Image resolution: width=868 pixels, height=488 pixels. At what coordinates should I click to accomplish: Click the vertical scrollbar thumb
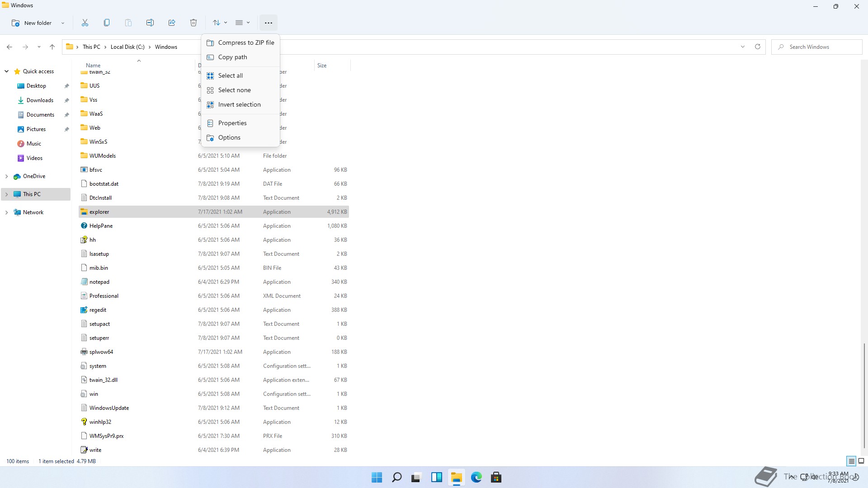point(864,395)
